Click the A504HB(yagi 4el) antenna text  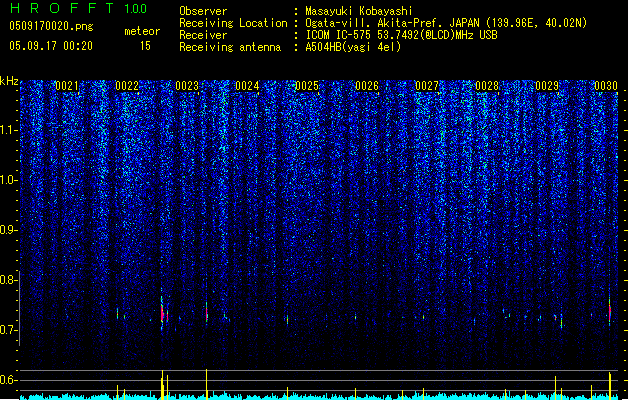(x=353, y=47)
